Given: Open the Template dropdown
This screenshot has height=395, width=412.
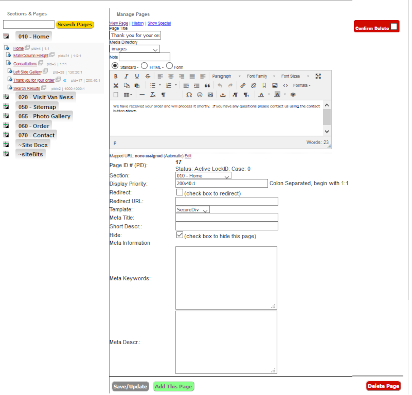Looking at the screenshot, I should pyautogui.click(x=192, y=210).
